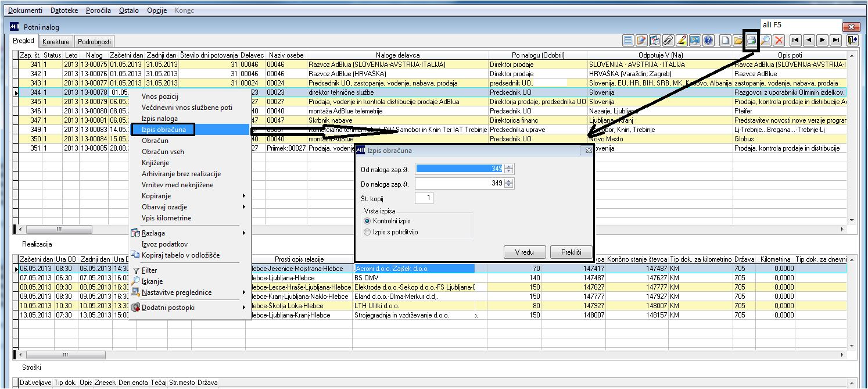Expand Dodatni postopki submenu

189,308
